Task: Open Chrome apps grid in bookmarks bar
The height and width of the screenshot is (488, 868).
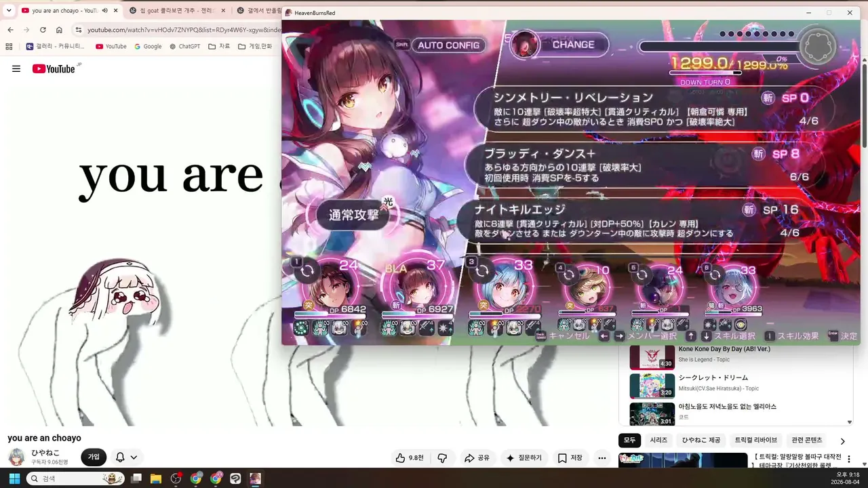Action: [x=9, y=47]
